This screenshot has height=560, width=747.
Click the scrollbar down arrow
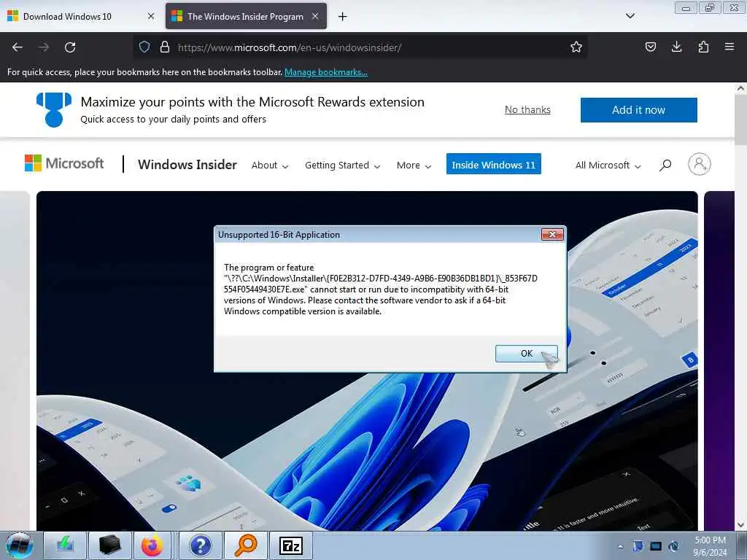(741, 525)
